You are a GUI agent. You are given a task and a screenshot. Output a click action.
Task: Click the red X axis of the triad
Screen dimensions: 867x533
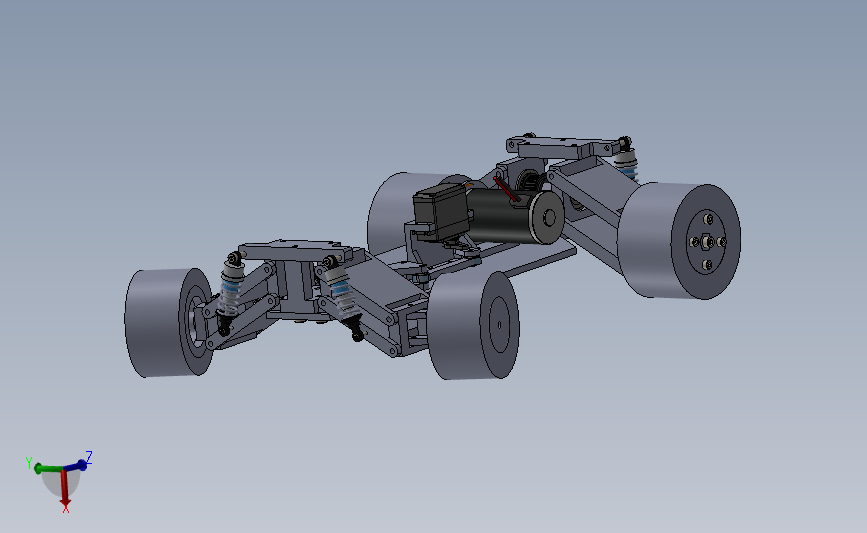pos(65,488)
